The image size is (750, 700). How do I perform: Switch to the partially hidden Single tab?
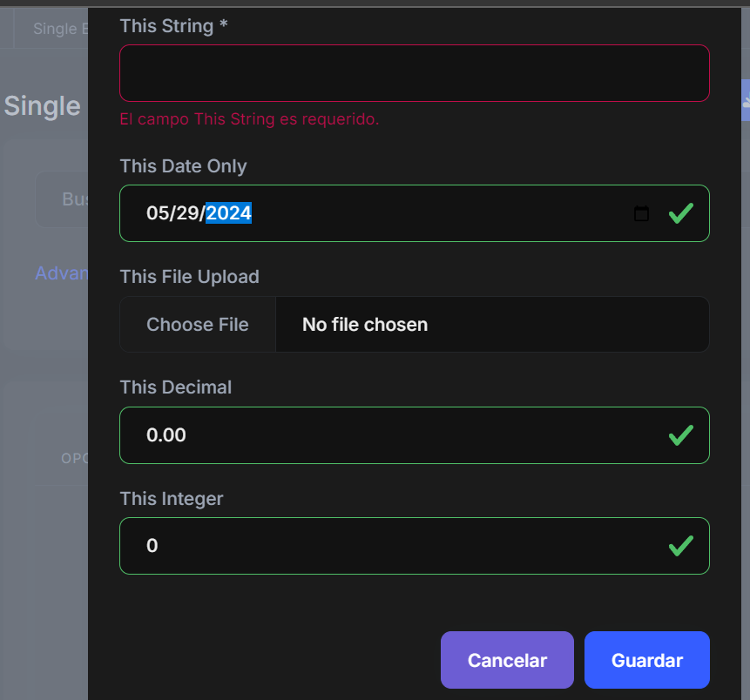click(54, 29)
